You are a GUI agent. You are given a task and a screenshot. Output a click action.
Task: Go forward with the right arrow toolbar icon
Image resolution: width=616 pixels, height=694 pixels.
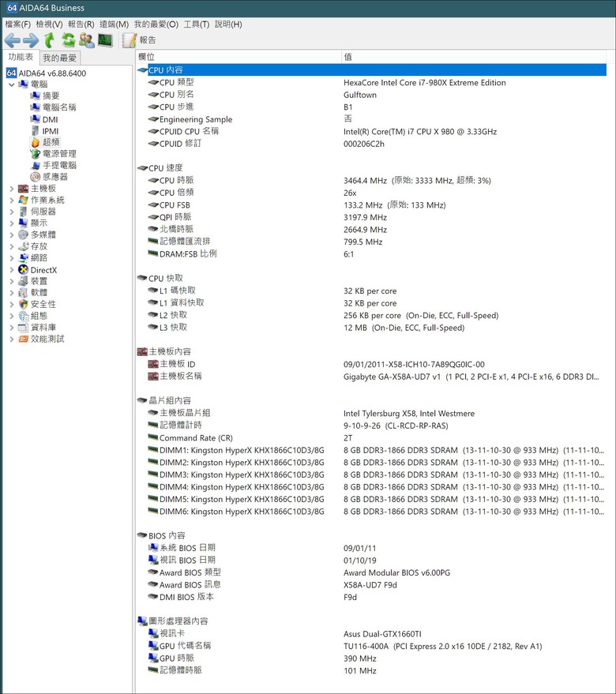click(x=31, y=40)
